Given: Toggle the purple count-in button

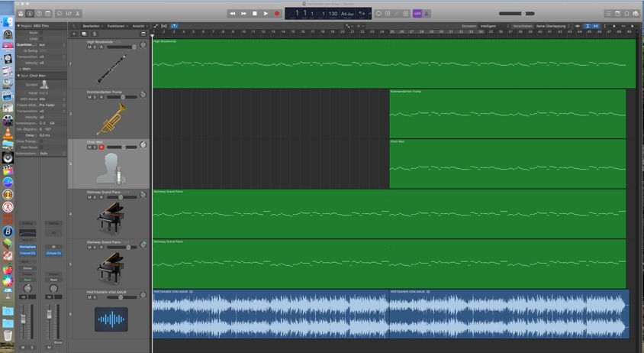Looking at the screenshot, I should click(x=417, y=14).
